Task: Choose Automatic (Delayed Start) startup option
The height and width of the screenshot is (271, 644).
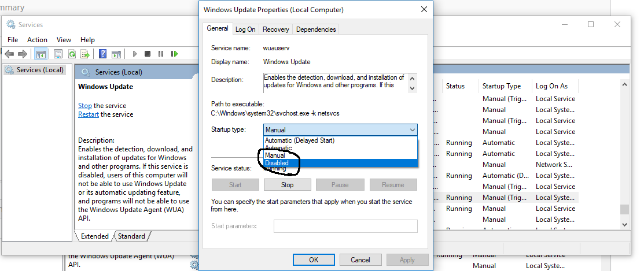Action: tap(340, 140)
